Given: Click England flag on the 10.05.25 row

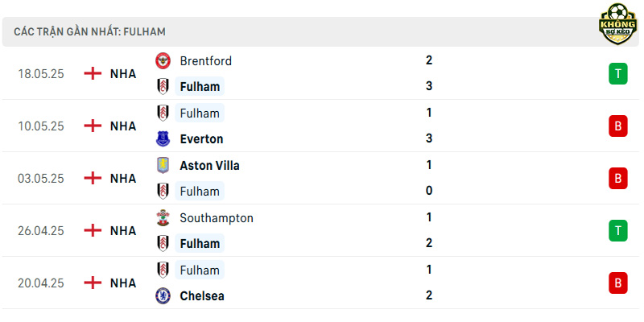Looking at the screenshot, I should point(93,126).
